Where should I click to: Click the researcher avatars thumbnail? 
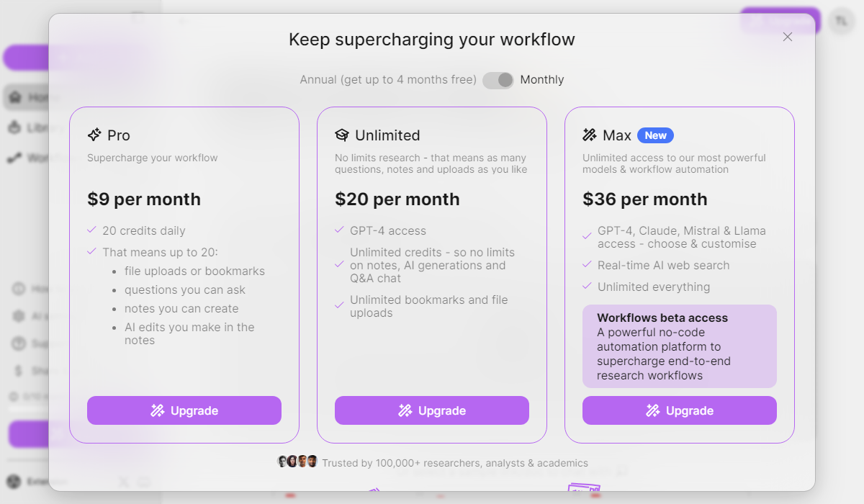(x=297, y=462)
